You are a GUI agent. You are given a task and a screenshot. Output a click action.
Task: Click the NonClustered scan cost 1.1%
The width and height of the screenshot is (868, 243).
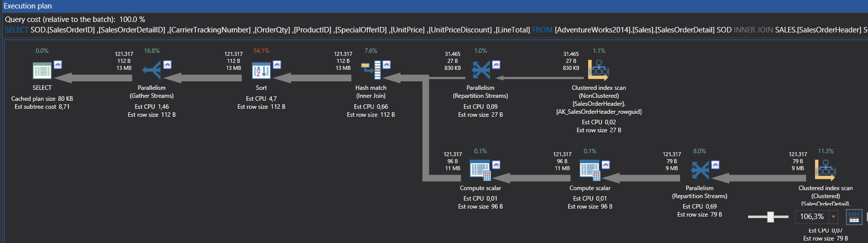599,51
